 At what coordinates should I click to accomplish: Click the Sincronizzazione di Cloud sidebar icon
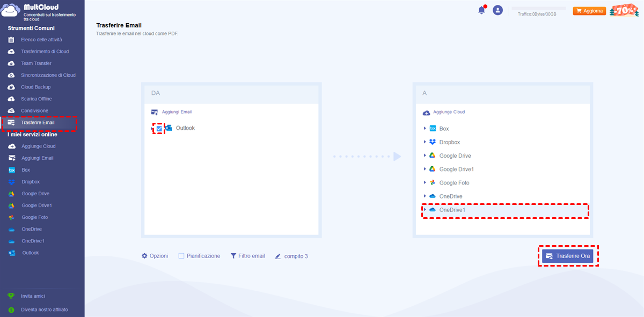point(11,75)
